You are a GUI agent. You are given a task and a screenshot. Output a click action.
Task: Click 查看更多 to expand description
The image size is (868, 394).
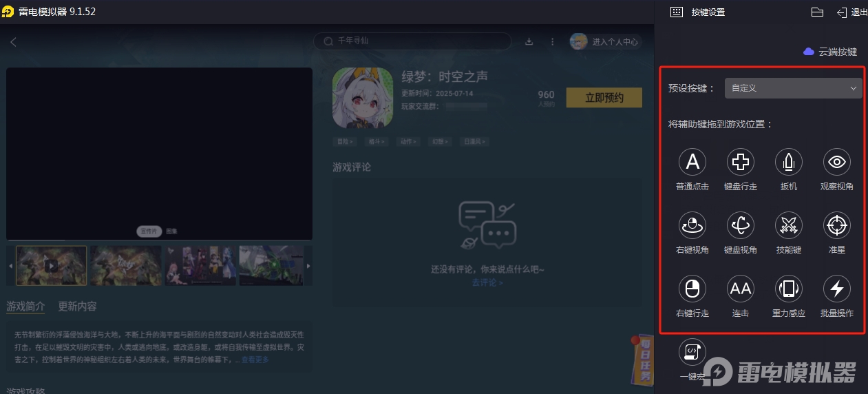tap(255, 360)
